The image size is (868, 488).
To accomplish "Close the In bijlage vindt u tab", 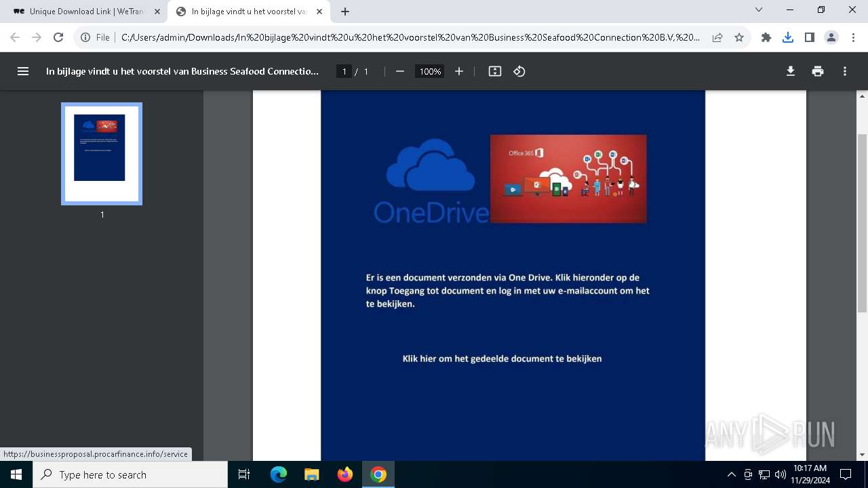I will [x=320, y=12].
